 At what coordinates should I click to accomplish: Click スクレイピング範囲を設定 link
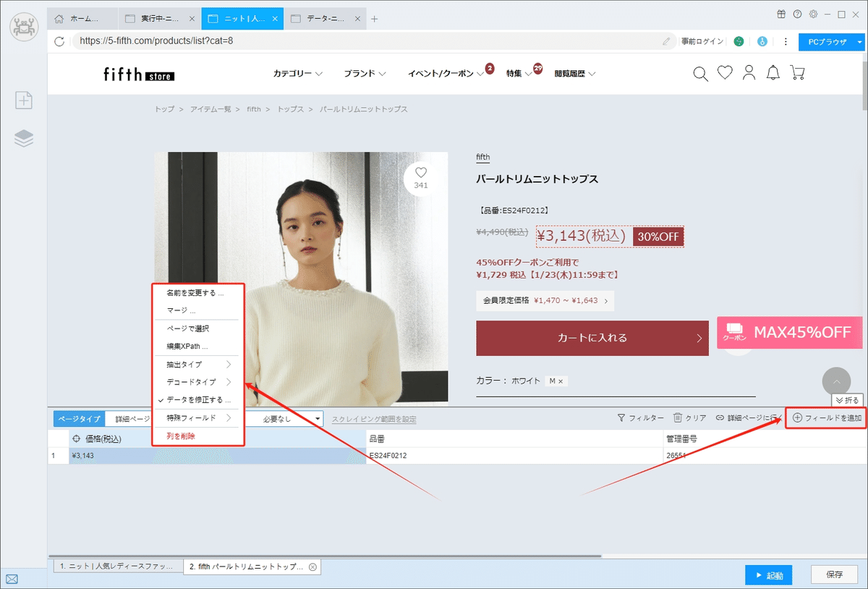click(x=374, y=419)
